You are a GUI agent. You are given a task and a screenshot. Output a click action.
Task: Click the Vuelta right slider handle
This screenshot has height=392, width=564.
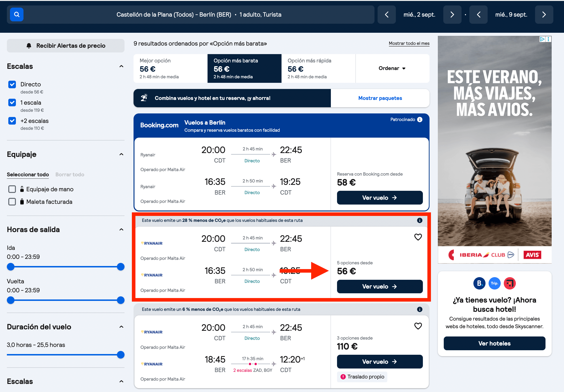tap(120, 300)
